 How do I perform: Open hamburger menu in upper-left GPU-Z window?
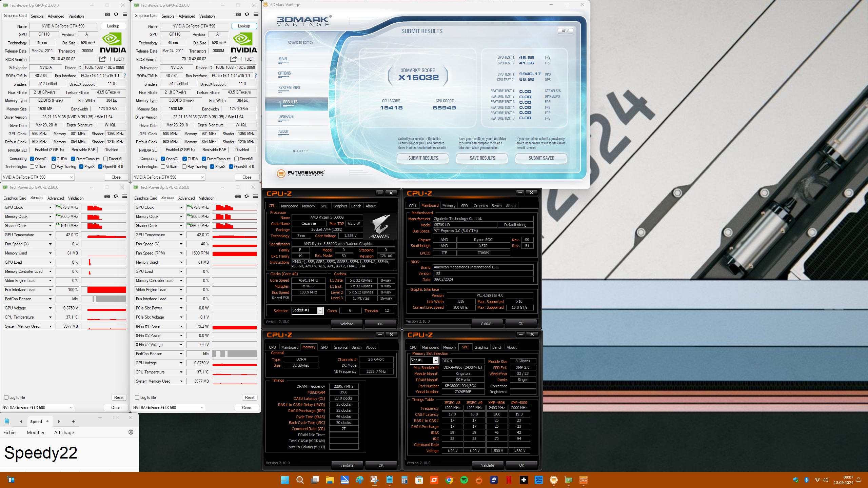click(x=125, y=15)
